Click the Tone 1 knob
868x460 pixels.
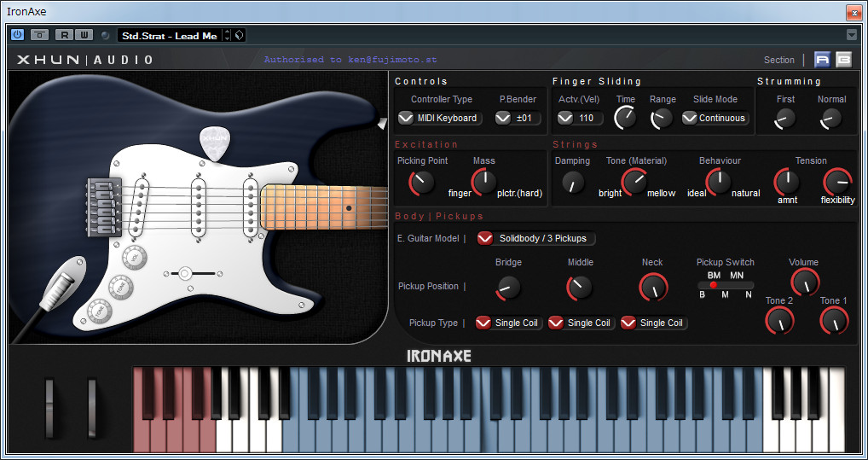pos(834,320)
